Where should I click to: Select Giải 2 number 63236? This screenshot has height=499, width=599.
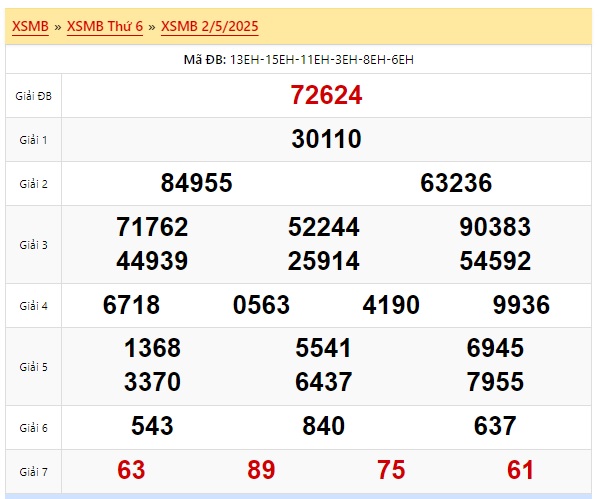(x=456, y=183)
